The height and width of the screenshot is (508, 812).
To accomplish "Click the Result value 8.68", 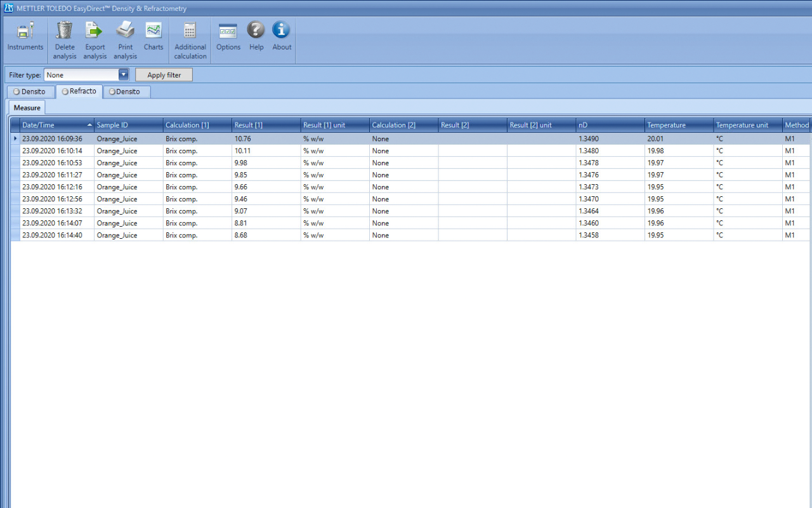I will [241, 235].
